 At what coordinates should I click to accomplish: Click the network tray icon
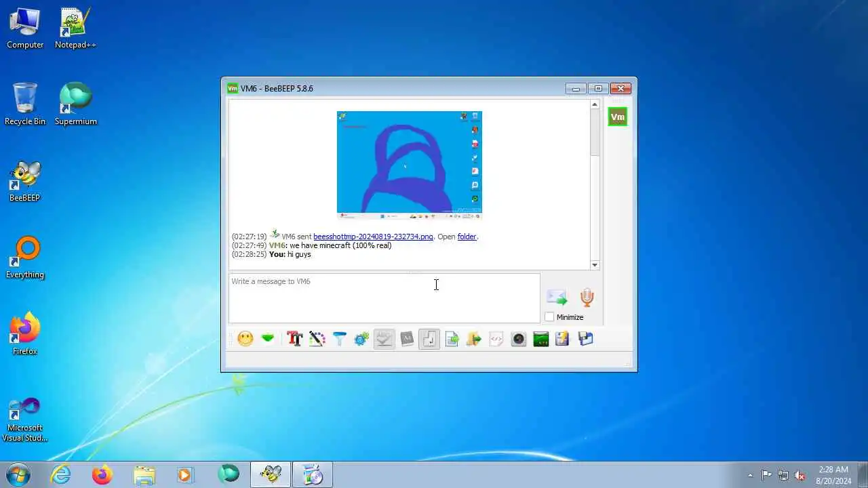[783, 475]
